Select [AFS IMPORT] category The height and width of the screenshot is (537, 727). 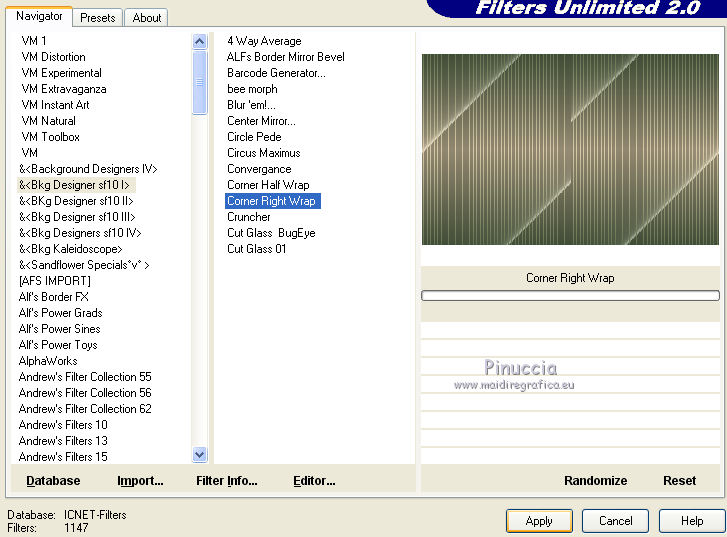point(55,281)
